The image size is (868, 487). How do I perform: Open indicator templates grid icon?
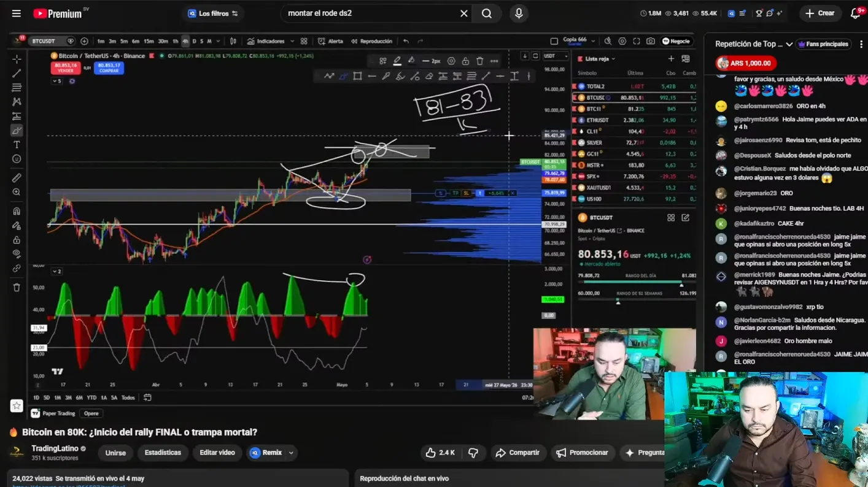point(304,41)
